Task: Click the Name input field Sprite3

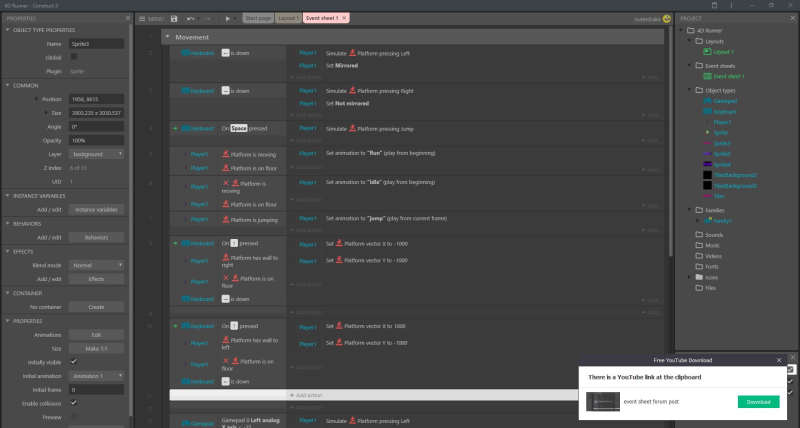Action: pos(96,44)
